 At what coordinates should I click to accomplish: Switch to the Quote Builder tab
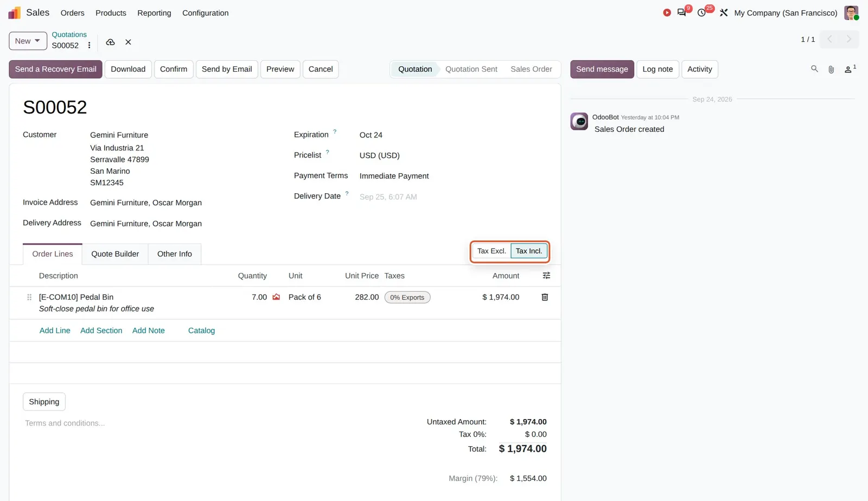click(x=115, y=254)
